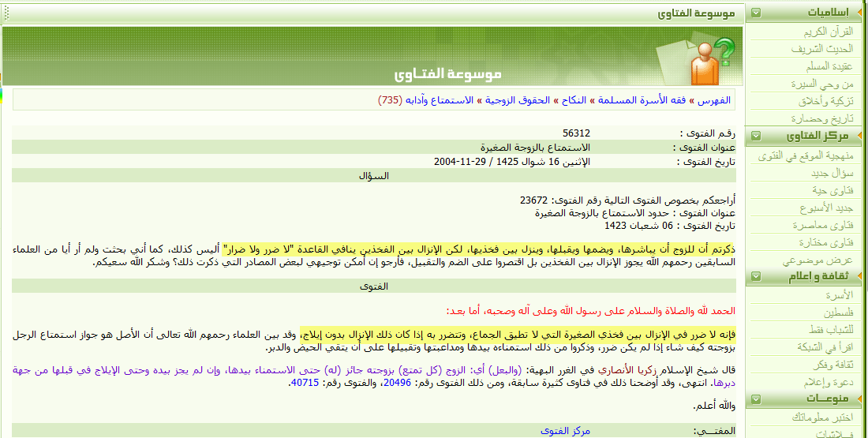
Task: Click the fatwa date 2004-11-29 text
Action: (x=459, y=163)
